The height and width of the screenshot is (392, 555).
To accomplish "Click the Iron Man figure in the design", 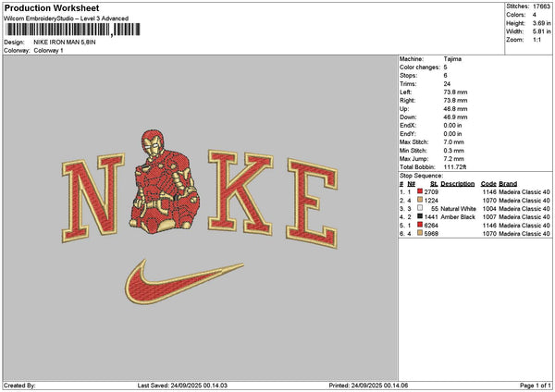I will coord(165,181).
